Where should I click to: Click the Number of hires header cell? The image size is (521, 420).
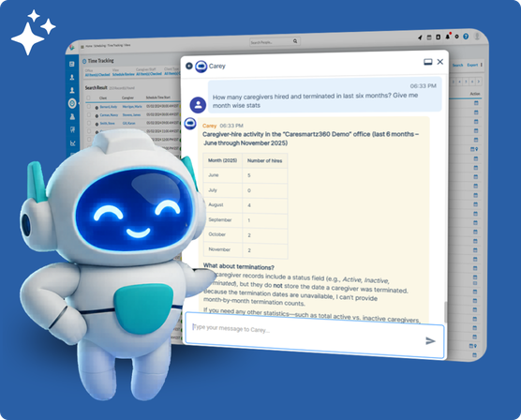pos(265,160)
